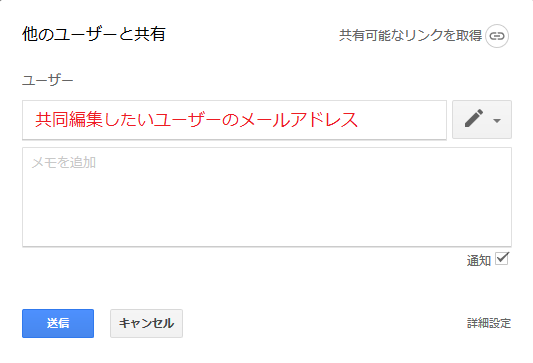
Task: Click the chain link icon at top right
Action: tap(497, 36)
